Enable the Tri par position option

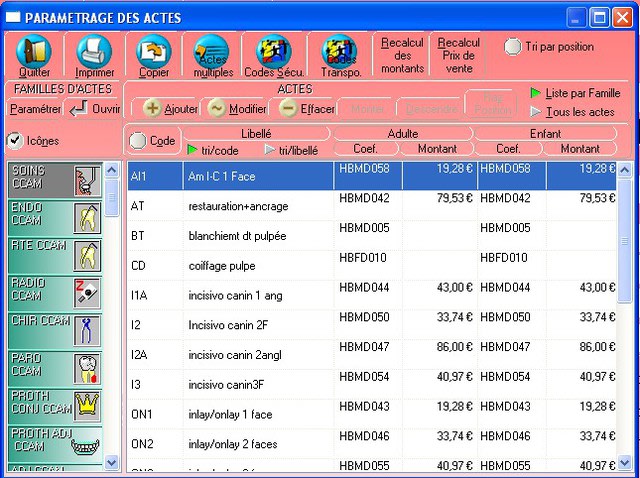pyautogui.click(x=513, y=47)
